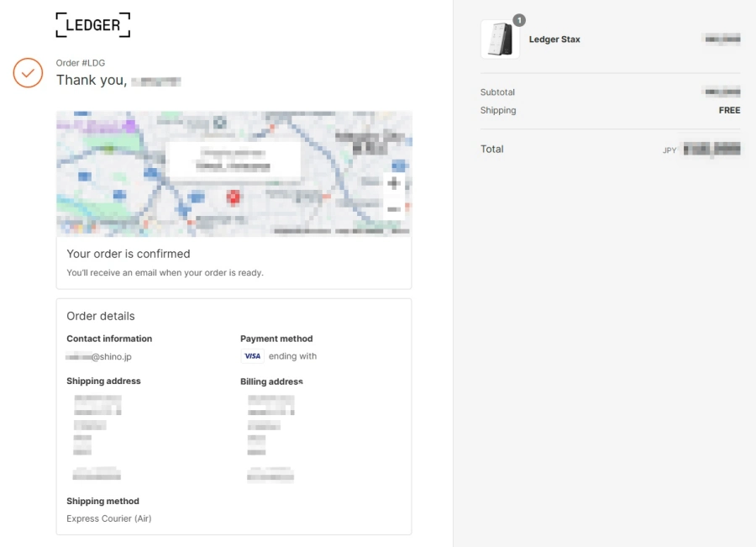Viewport: 756px width, 547px height.
Task: Click the Ledger Stax product name
Action: 554,39
